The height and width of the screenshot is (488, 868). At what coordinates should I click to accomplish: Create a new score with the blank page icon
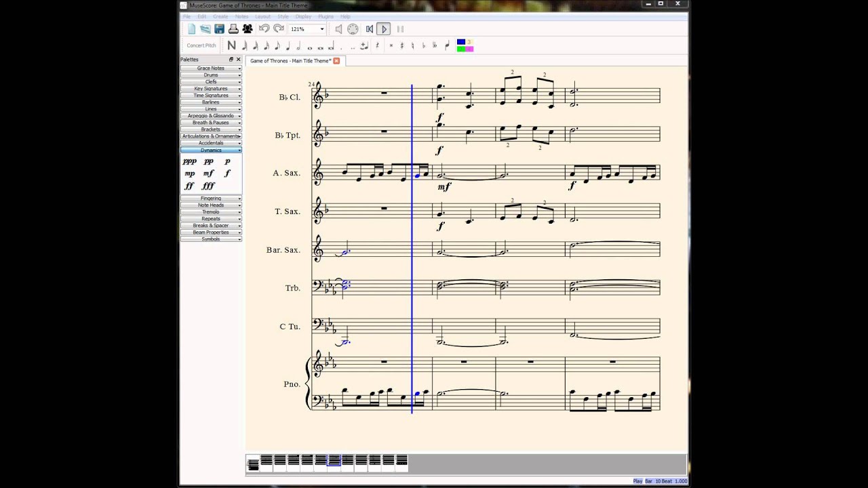tap(191, 29)
